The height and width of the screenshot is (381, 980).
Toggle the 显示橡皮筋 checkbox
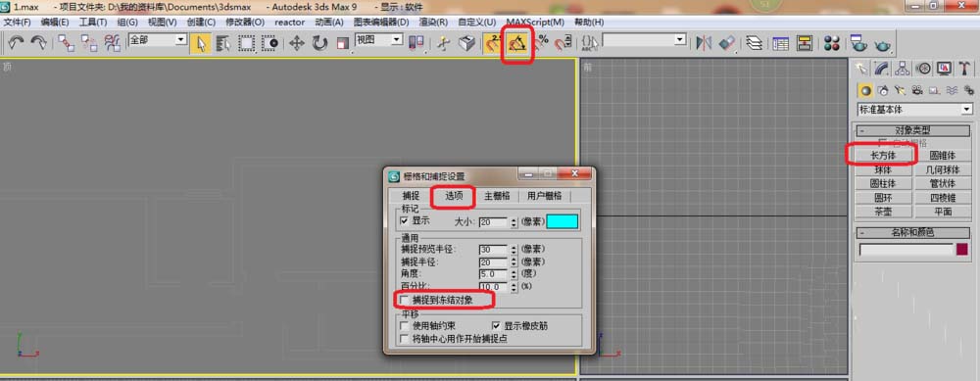(496, 326)
